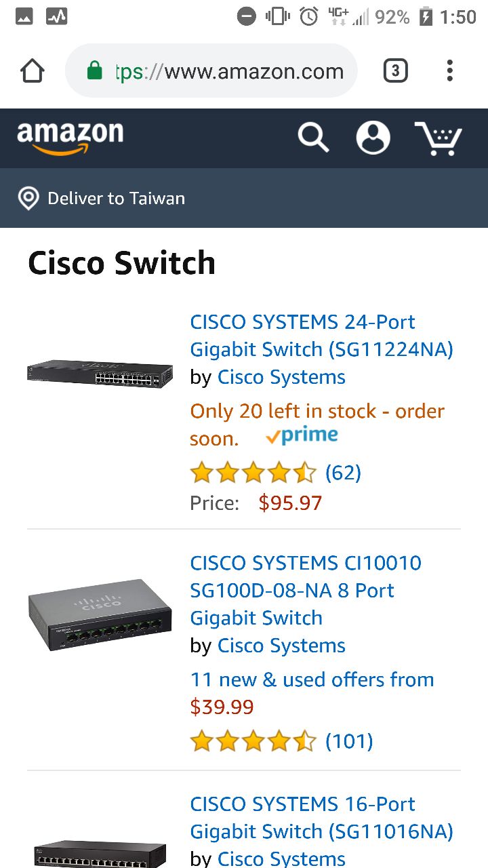The image size is (488, 868).
Task: Open the Amazon account profile icon
Action: [373, 138]
